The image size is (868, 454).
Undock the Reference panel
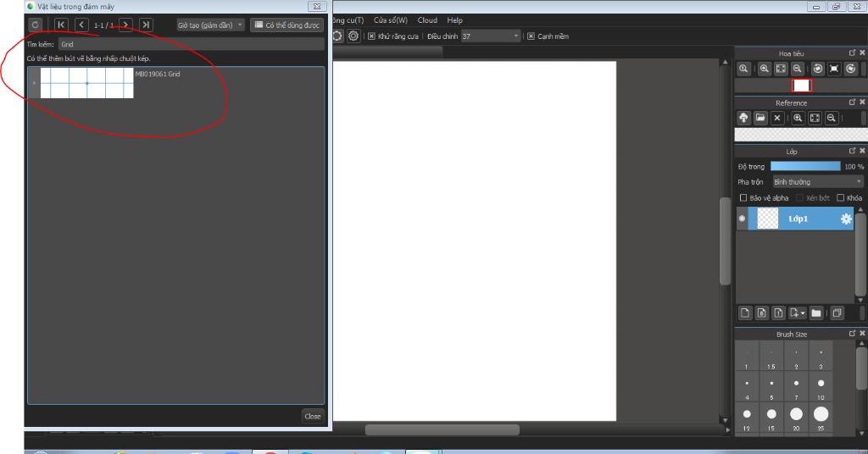coord(852,102)
